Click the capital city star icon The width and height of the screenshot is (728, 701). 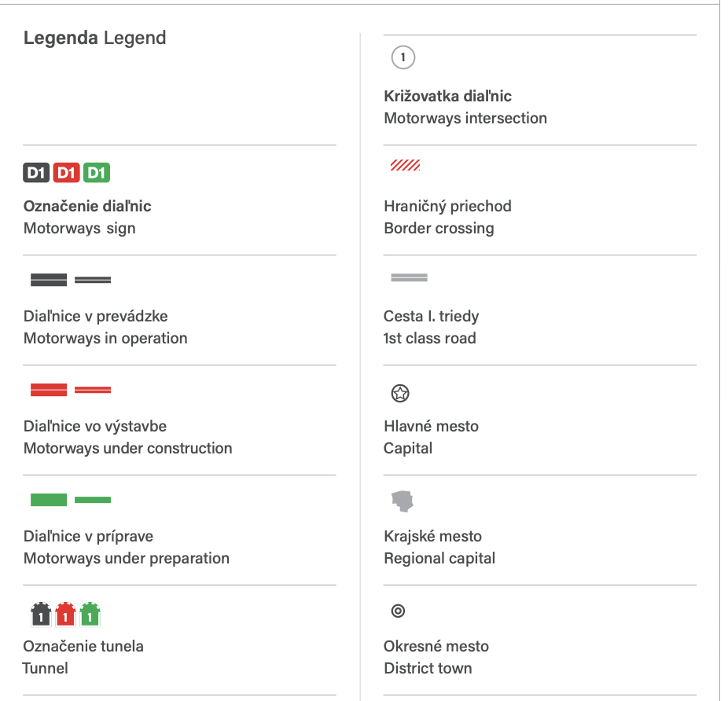click(400, 393)
